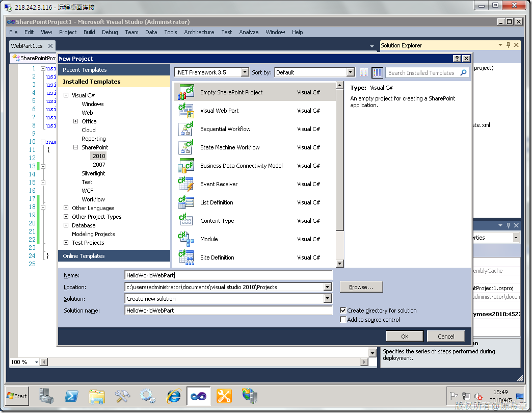Open the gears icon in taskbar
The image size is (532, 413).
pos(148,396)
